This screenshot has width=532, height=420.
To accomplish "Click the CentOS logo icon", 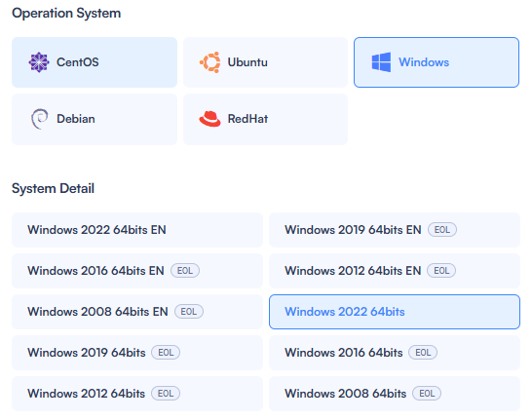I will [39, 62].
